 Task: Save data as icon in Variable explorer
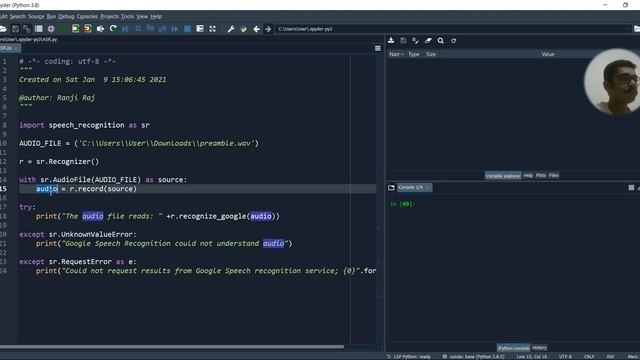click(x=416, y=40)
